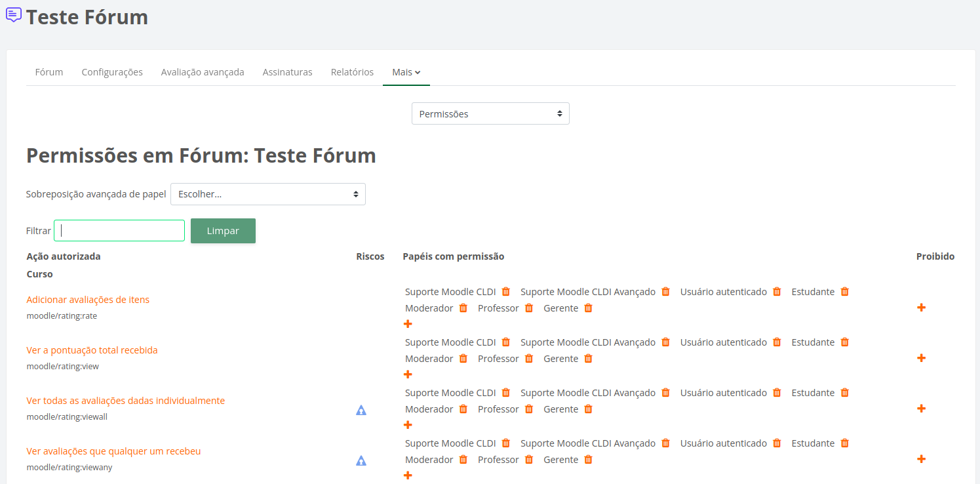The width and height of the screenshot is (980, 484).
Task: Delete Moderador from 'Ver avaliações que qualquer um recebeu'
Action: (x=463, y=460)
